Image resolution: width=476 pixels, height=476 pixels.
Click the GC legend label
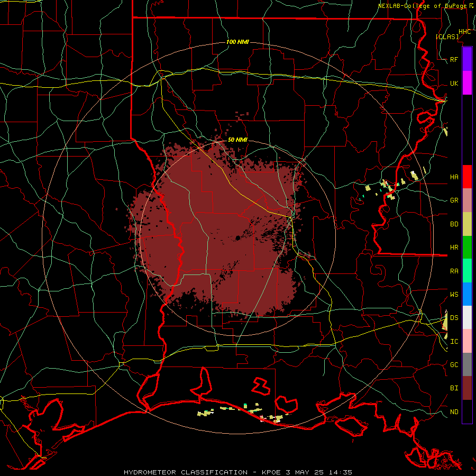point(454,365)
